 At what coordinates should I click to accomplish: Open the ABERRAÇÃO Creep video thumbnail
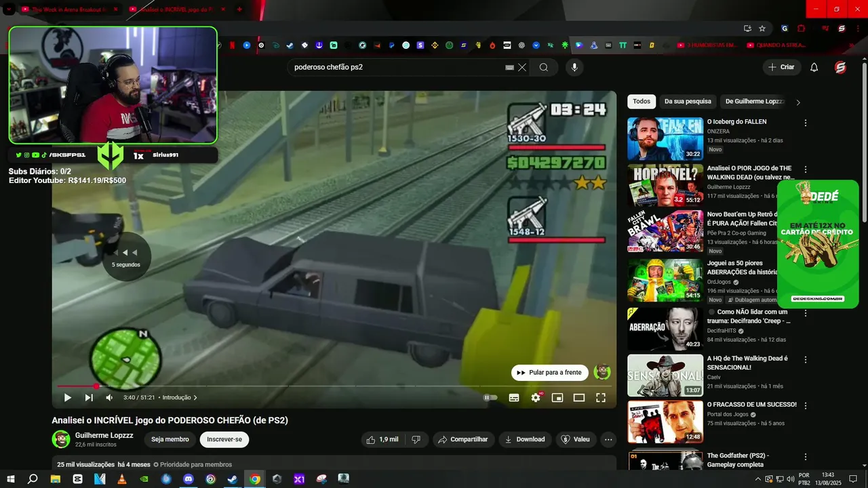(665, 329)
